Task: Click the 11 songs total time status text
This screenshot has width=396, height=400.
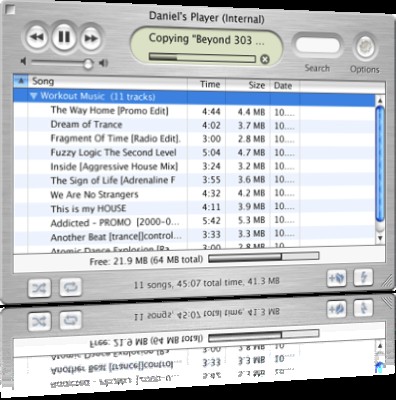Action: pos(207,283)
